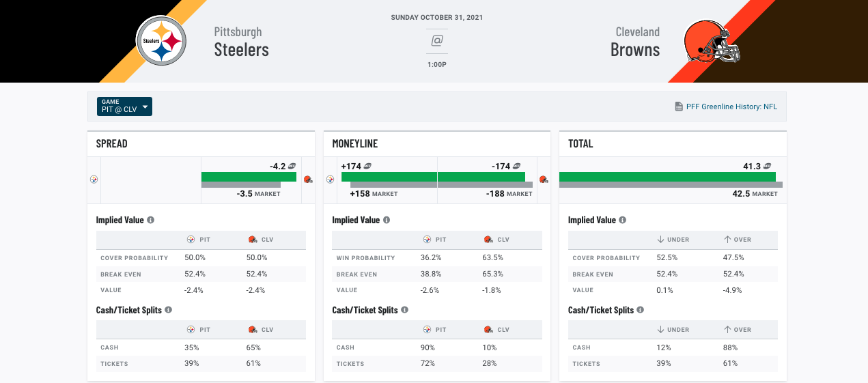868x383 pixels.
Task: Click Total Under value 0.1%
Action: [x=664, y=290]
